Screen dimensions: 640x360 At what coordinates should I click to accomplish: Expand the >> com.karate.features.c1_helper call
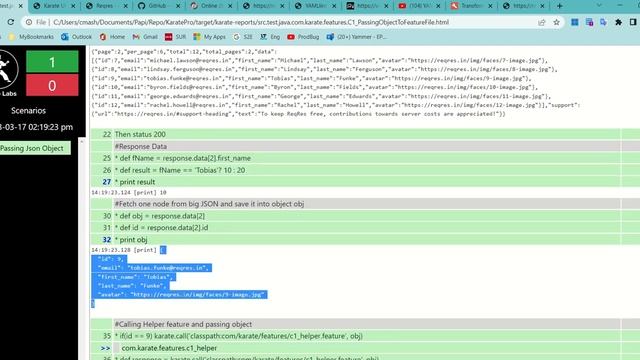click(105, 348)
